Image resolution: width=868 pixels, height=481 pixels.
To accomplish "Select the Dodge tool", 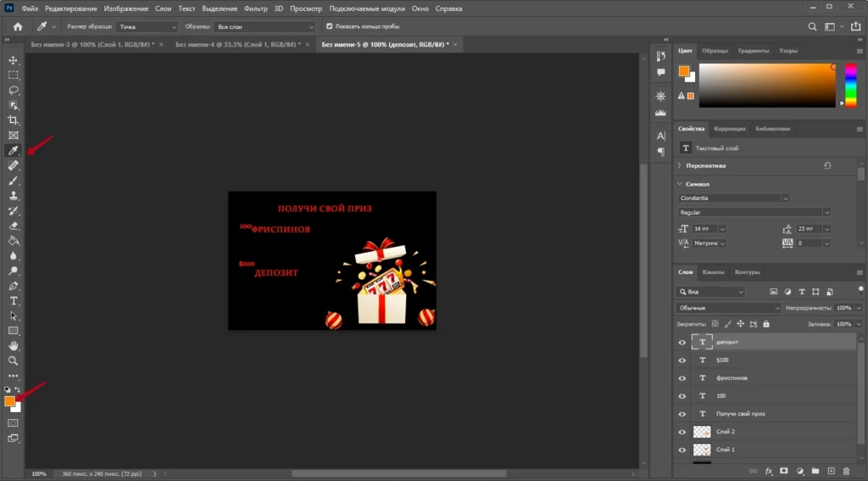I will pyautogui.click(x=14, y=271).
